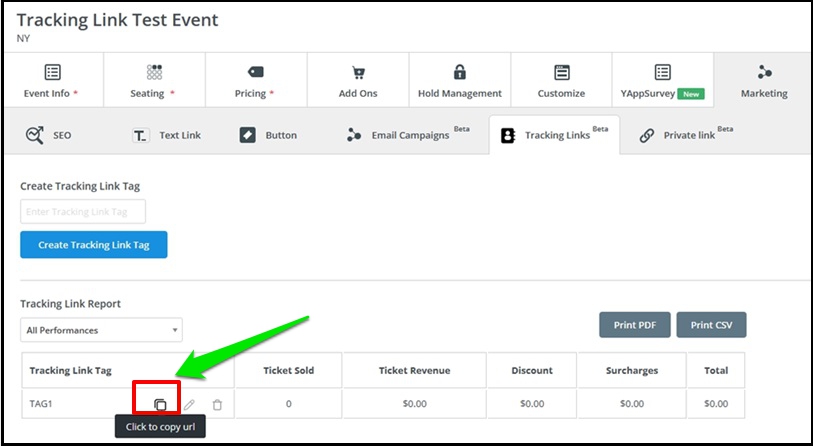Switch to the Email Campaigns sub-tab
The width and height of the screenshot is (813, 446).
pyautogui.click(x=408, y=135)
